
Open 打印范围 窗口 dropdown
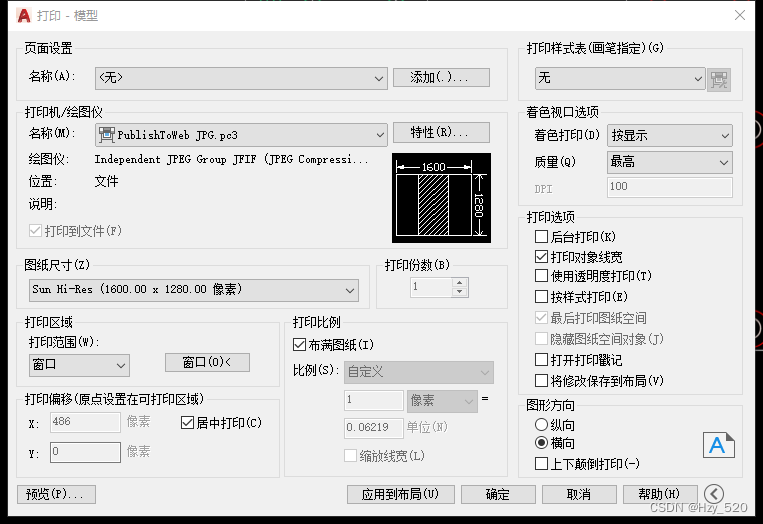(79, 365)
